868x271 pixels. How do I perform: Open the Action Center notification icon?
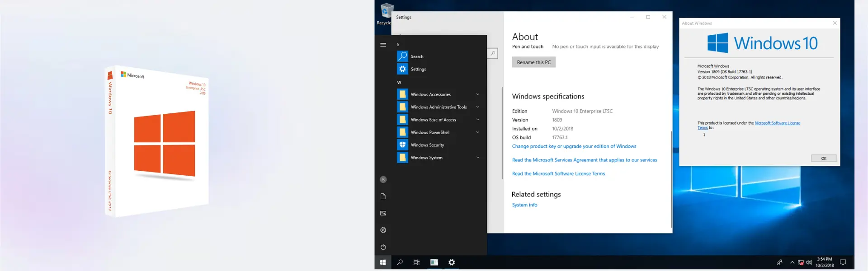pyautogui.click(x=843, y=262)
